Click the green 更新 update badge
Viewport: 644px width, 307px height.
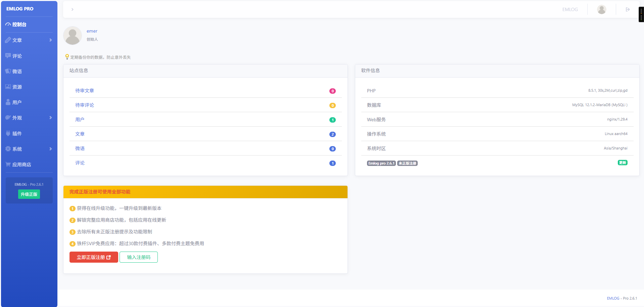point(623,163)
